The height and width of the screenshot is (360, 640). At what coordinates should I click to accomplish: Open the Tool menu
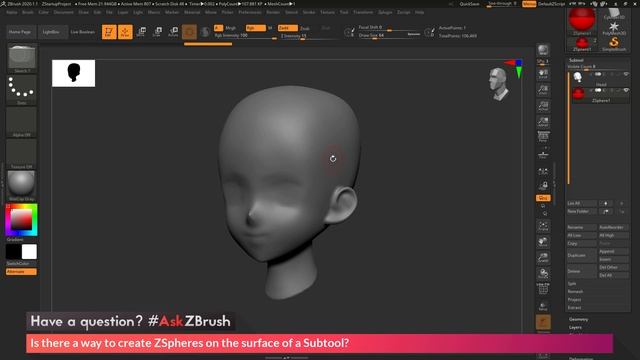(x=344, y=12)
